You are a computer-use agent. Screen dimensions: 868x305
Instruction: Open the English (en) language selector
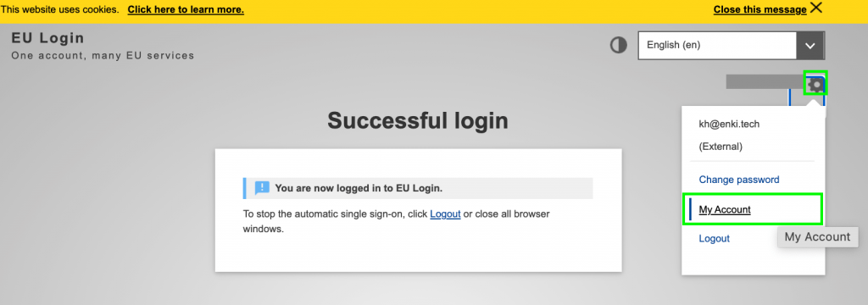(731, 46)
